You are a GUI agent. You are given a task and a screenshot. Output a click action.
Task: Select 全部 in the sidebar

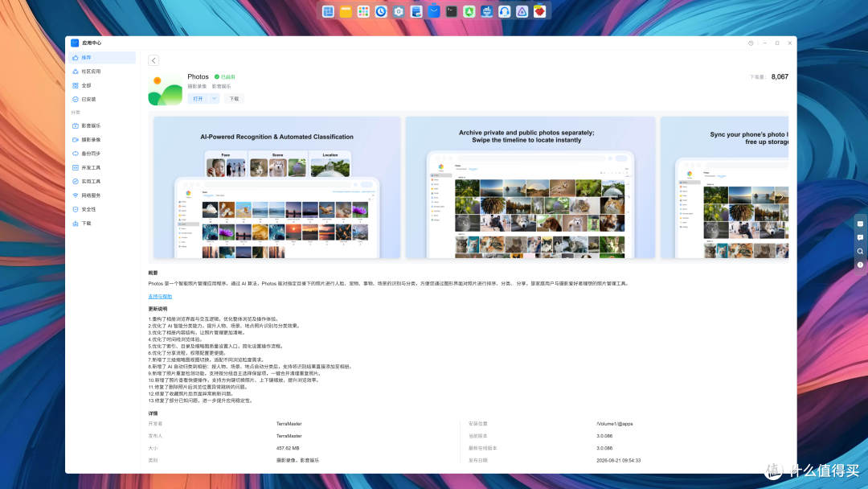click(x=102, y=85)
